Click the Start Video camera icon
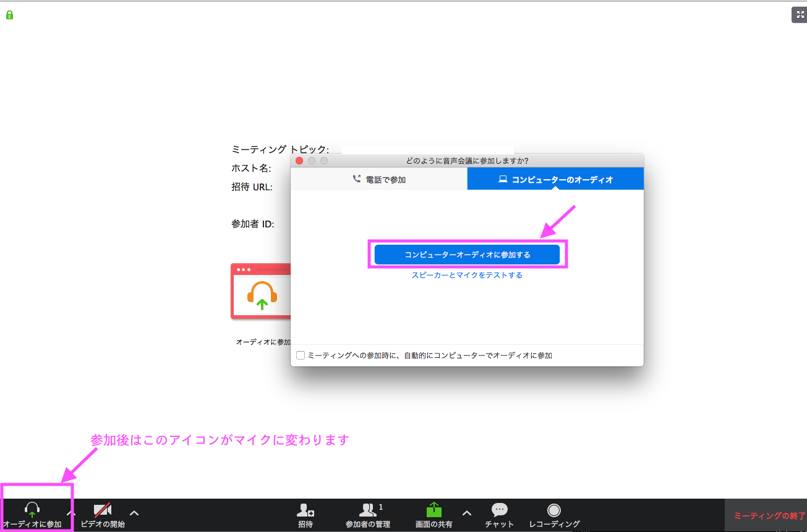 (102, 510)
